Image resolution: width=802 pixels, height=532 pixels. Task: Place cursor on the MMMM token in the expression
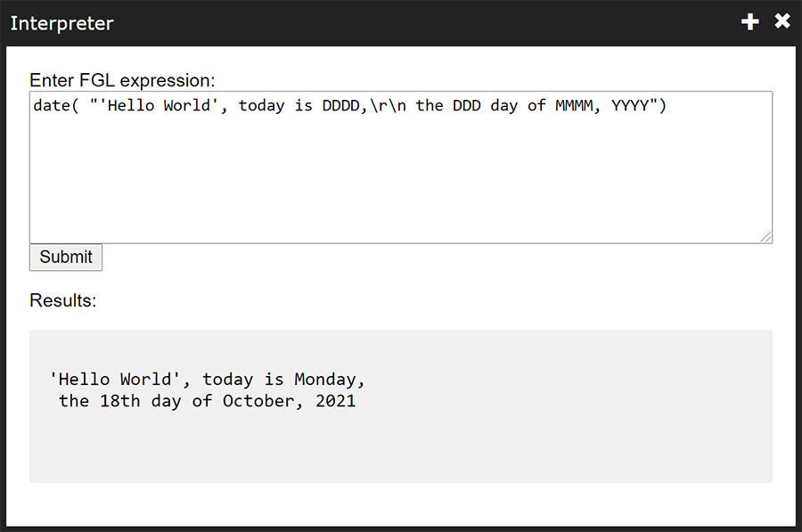pyautogui.click(x=574, y=105)
